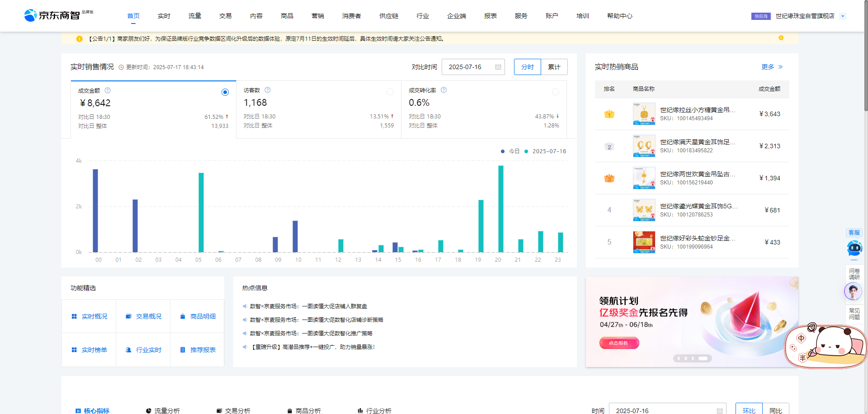Open the 流量 menu in top navigation
This screenshot has height=414, width=868.
195,16
